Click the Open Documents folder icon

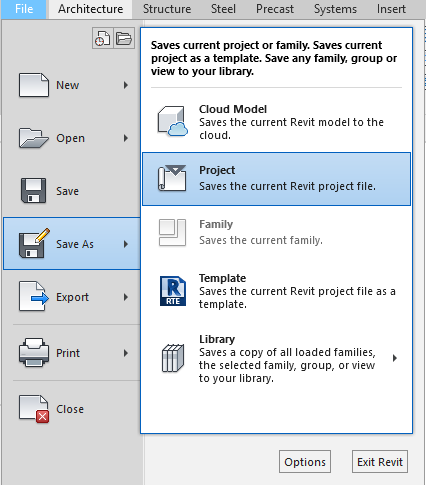[x=124, y=38]
